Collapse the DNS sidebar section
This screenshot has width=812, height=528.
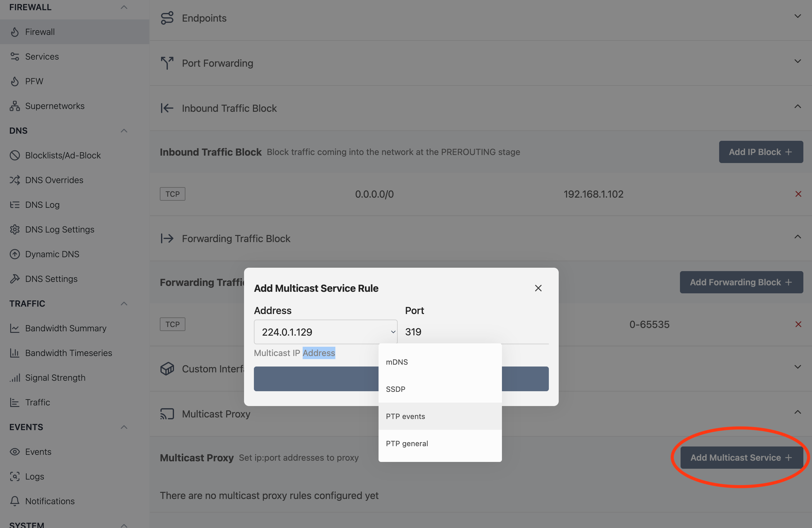124,131
